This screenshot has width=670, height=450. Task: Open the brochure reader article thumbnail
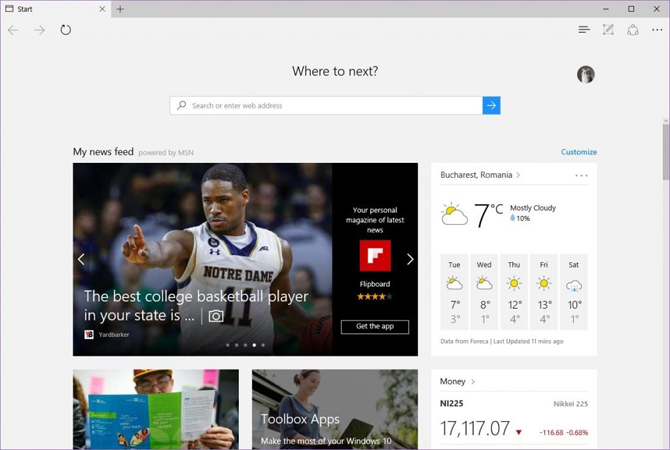[156, 409]
